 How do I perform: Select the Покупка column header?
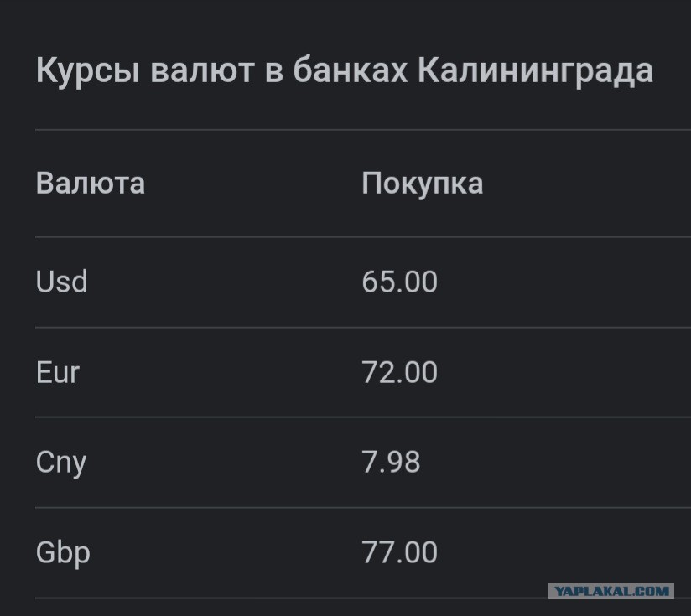coord(422,184)
